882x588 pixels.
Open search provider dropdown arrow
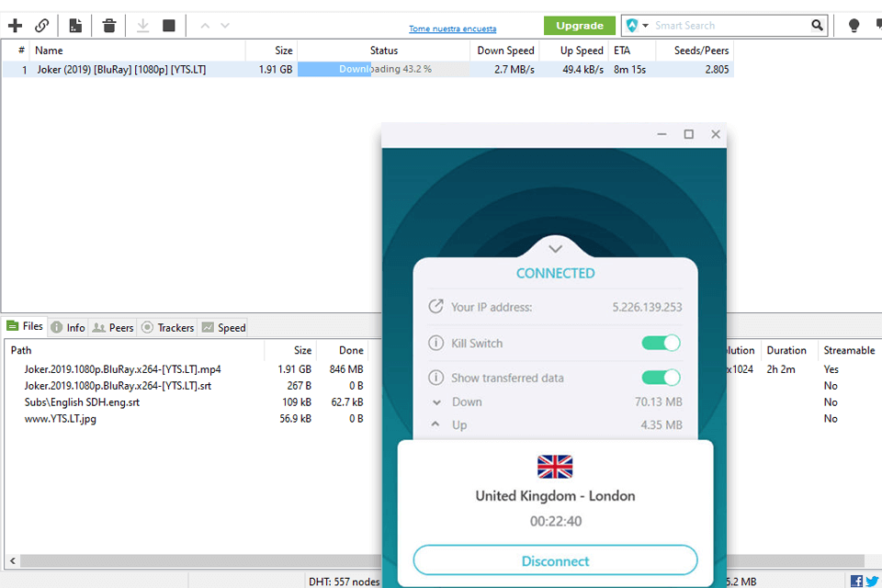(645, 26)
